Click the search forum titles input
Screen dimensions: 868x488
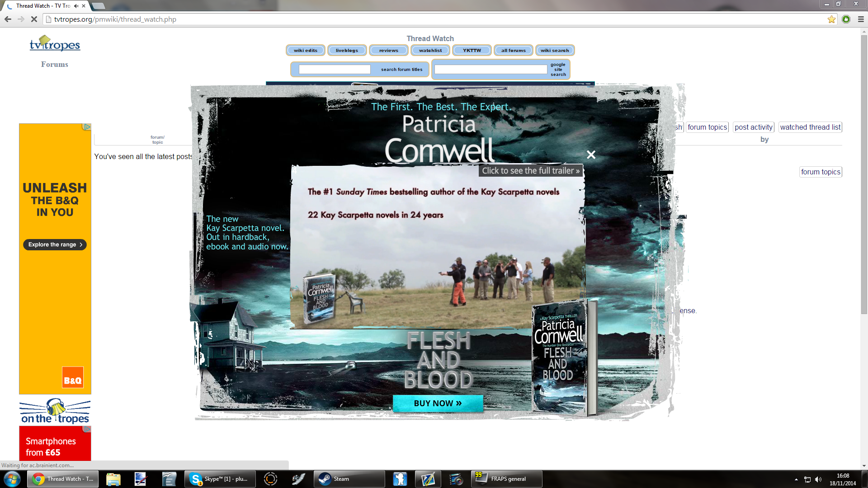[335, 69]
